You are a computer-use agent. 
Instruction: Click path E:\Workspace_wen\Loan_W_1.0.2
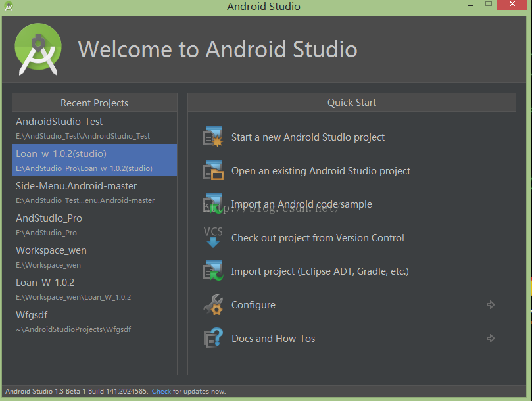click(73, 297)
